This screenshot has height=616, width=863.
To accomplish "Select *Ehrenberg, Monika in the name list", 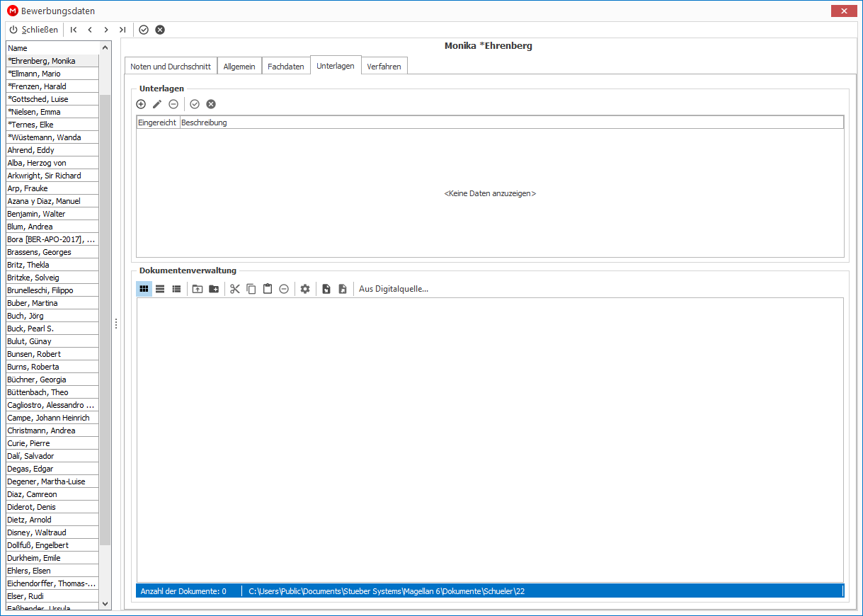I will tap(52, 61).
